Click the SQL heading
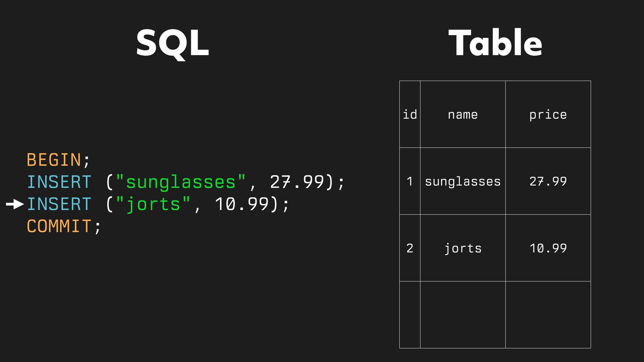The height and width of the screenshot is (362, 644). coord(172,43)
